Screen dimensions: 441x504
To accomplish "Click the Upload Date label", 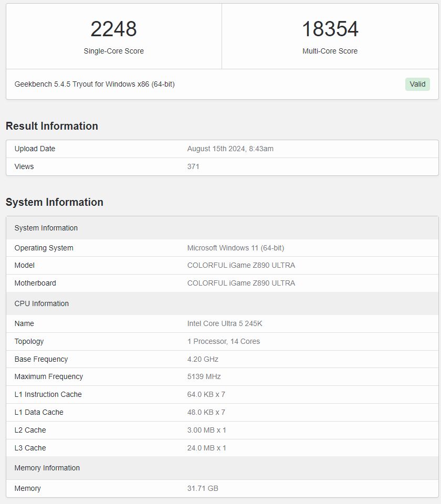I will pos(35,149).
